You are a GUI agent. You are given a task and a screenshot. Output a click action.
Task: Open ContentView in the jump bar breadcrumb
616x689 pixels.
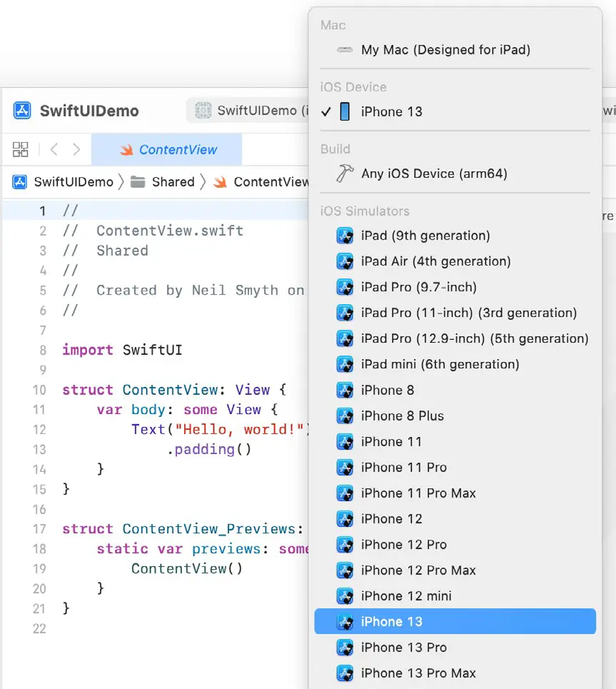271,181
